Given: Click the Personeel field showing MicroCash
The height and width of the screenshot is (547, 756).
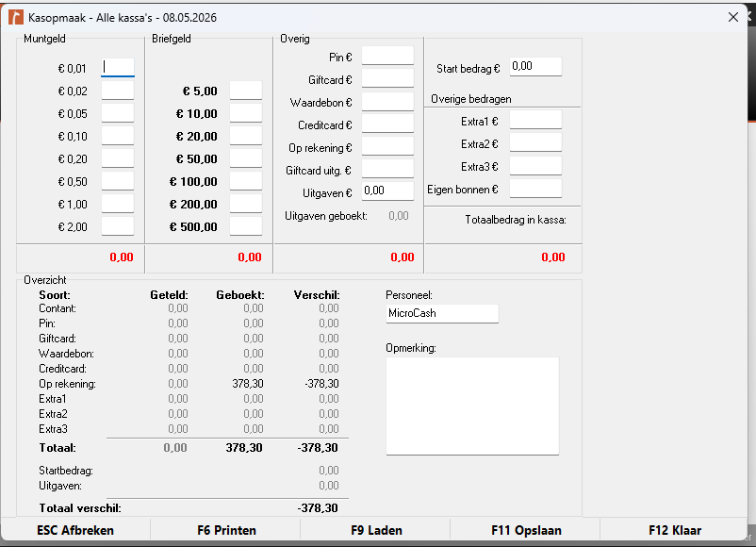Looking at the screenshot, I should coord(442,313).
